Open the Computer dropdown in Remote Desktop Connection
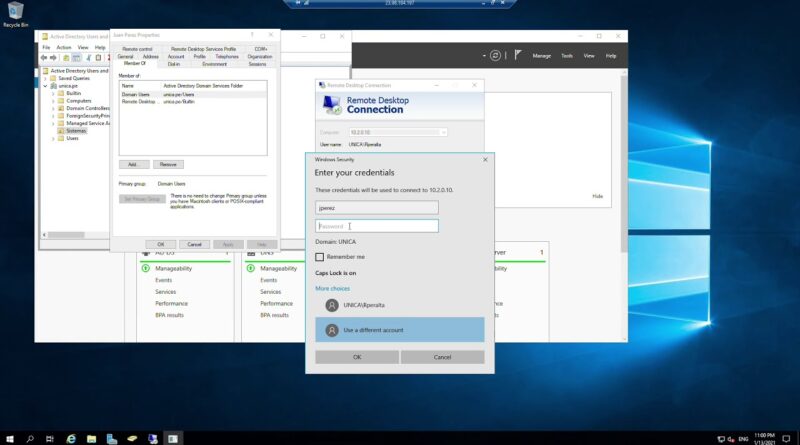The image size is (800, 445). click(x=443, y=132)
